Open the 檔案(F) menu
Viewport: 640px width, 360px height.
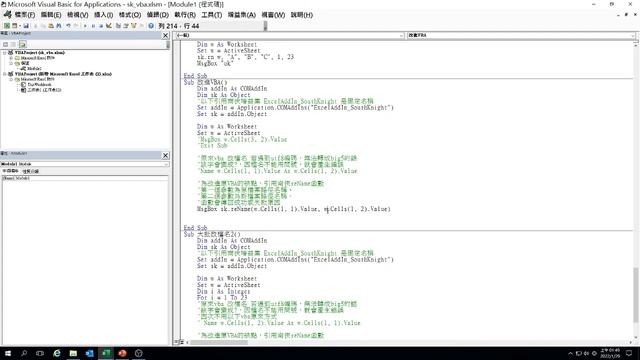click(x=24, y=15)
